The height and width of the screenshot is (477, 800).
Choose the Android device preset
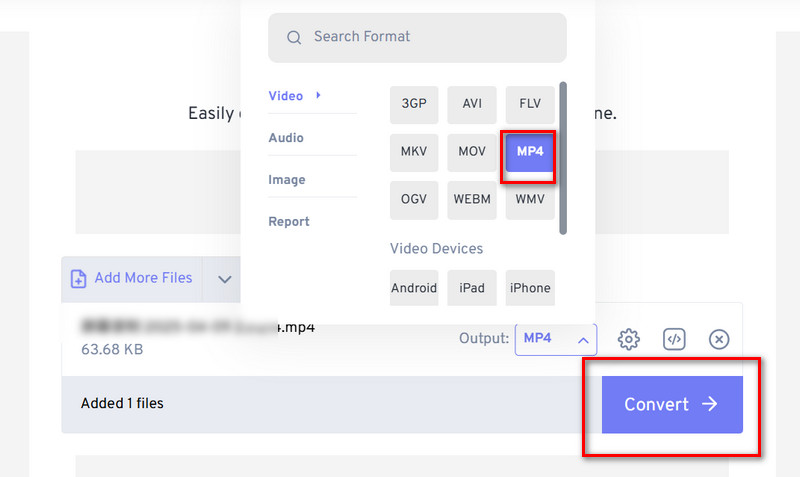pos(414,288)
